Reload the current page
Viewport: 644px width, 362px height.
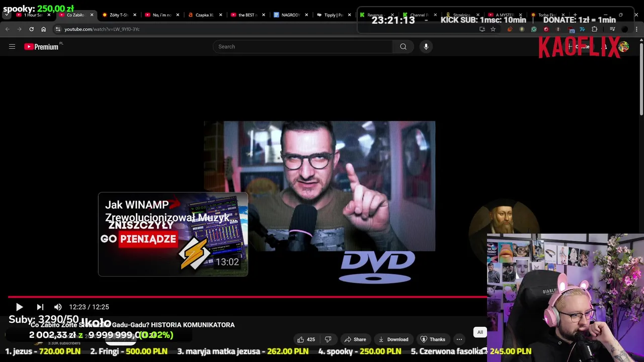31,29
